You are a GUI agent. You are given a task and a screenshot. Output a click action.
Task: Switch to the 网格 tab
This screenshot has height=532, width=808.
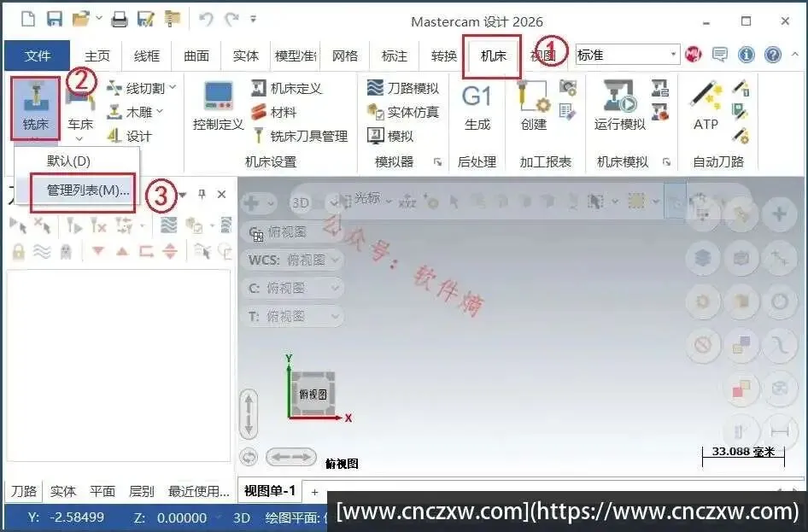click(x=345, y=56)
